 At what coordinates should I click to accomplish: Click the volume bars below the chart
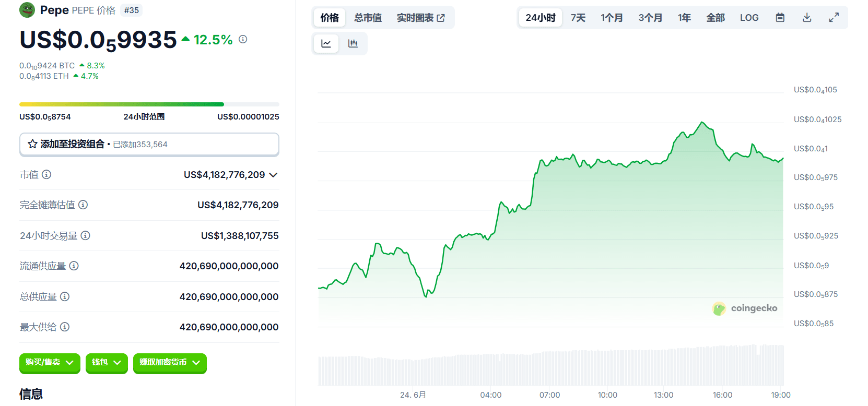(x=551, y=365)
